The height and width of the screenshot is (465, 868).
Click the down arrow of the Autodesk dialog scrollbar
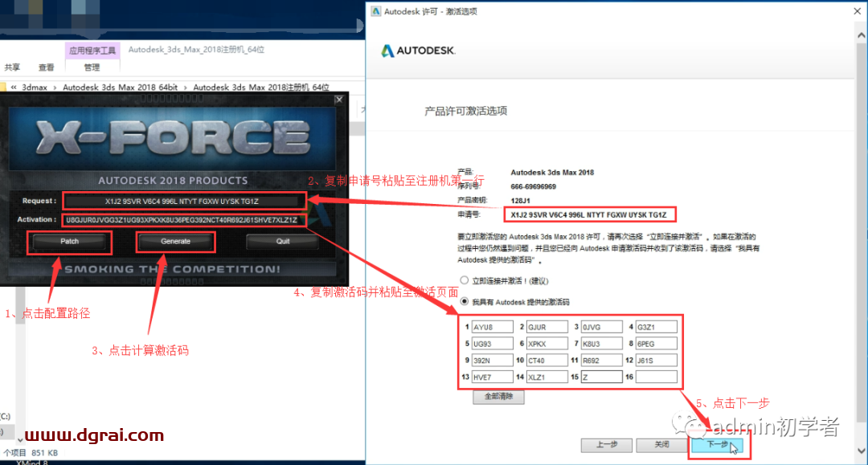pos(862,450)
